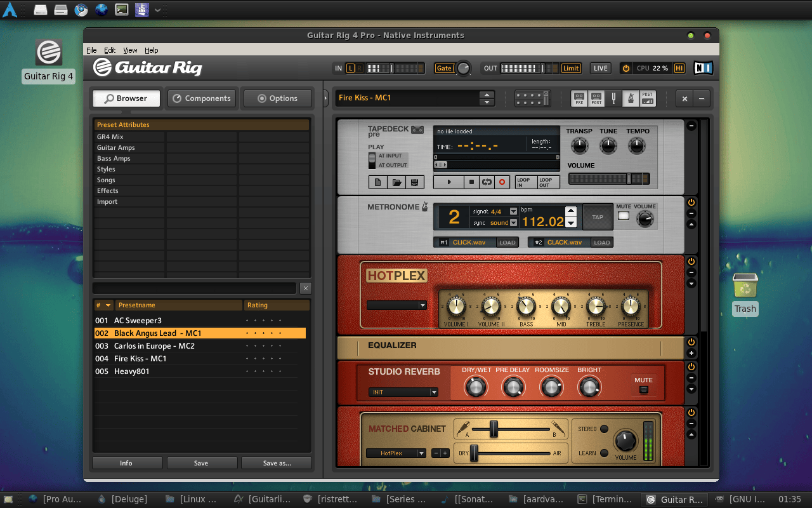Start Tapedeck playback
812x508 pixels.
(x=449, y=182)
